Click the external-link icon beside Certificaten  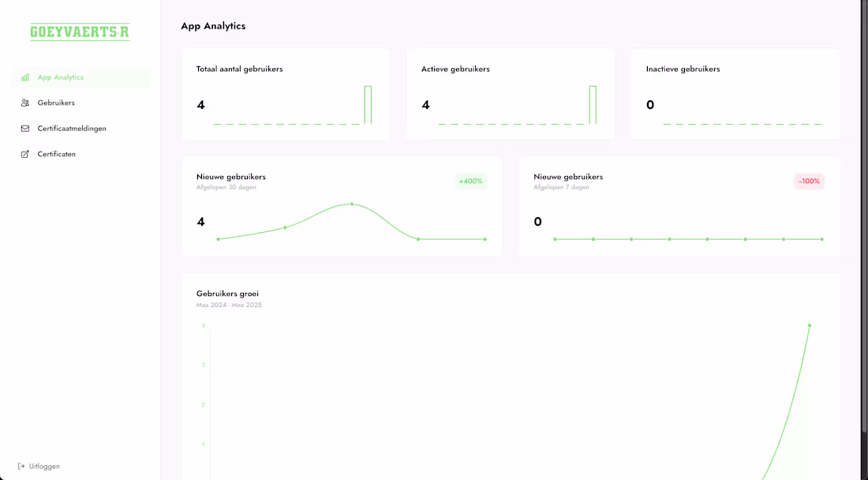coord(24,153)
